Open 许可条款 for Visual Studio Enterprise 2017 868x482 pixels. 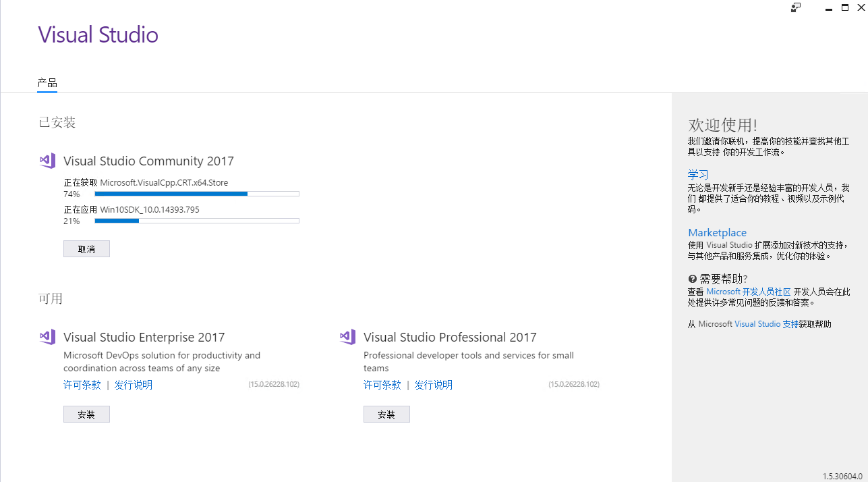82,384
